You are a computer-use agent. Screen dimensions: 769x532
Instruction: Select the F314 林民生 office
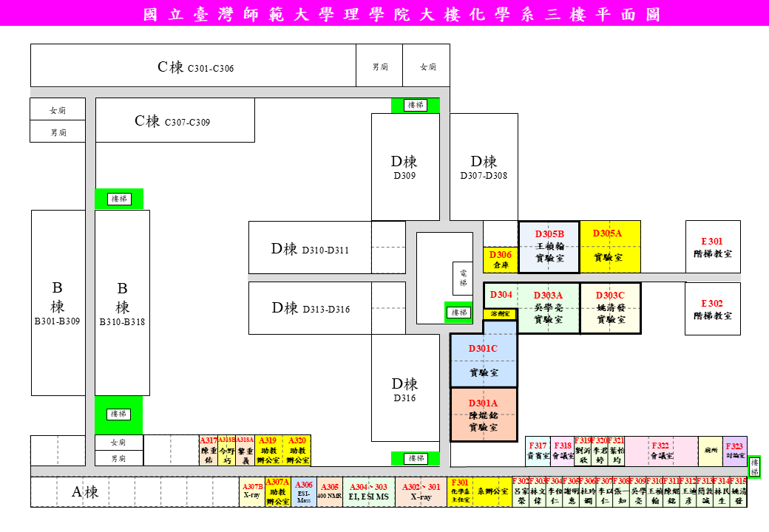[722, 492]
